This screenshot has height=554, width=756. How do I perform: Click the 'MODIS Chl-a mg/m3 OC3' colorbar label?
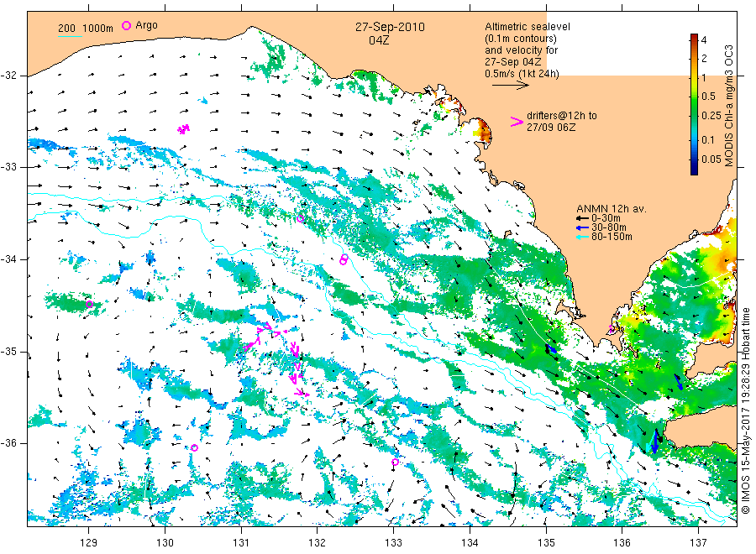pos(728,106)
